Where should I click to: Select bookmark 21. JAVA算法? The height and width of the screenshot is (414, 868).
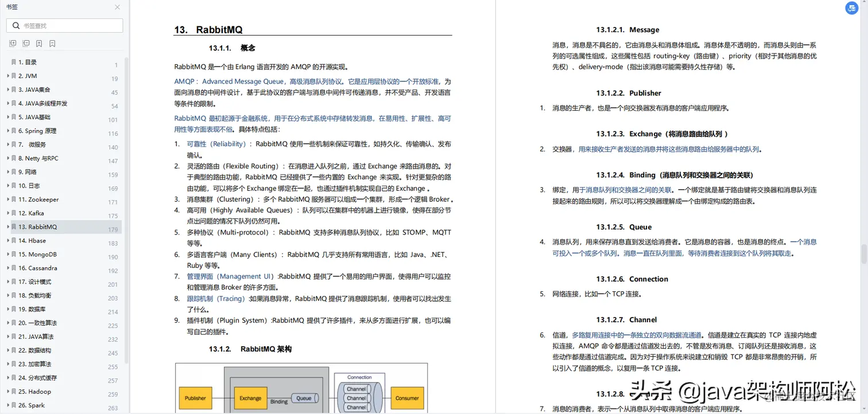(36, 337)
